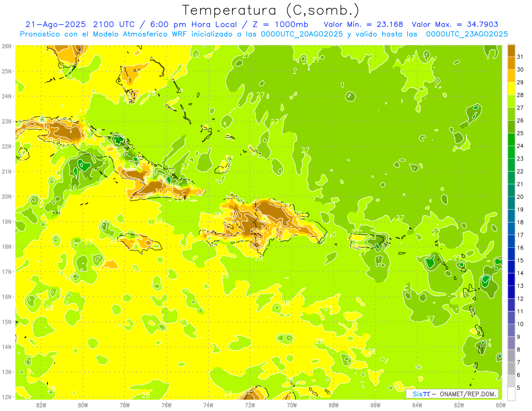Click the 80W longitude label
The width and height of the screenshot is (532, 411).
point(83,405)
